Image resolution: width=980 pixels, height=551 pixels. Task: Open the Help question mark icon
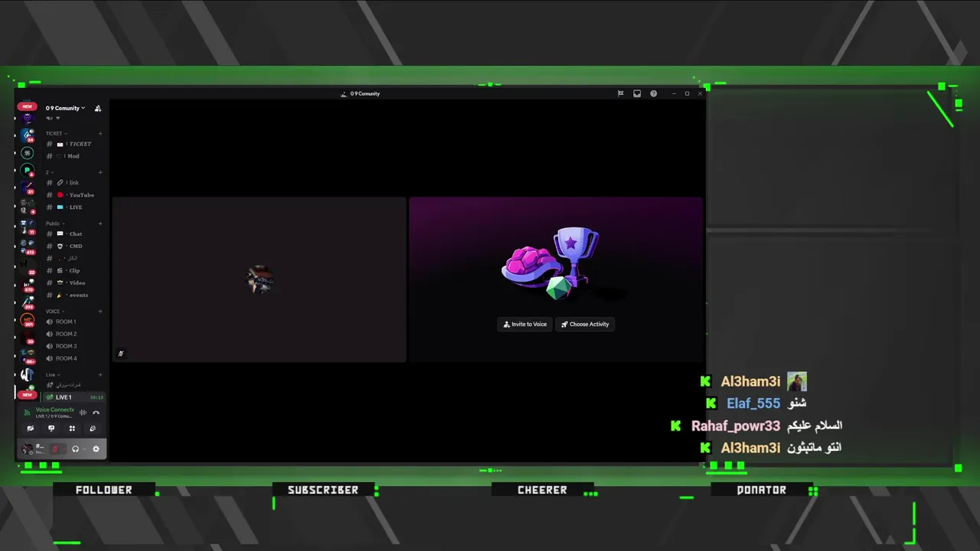click(653, 93)
